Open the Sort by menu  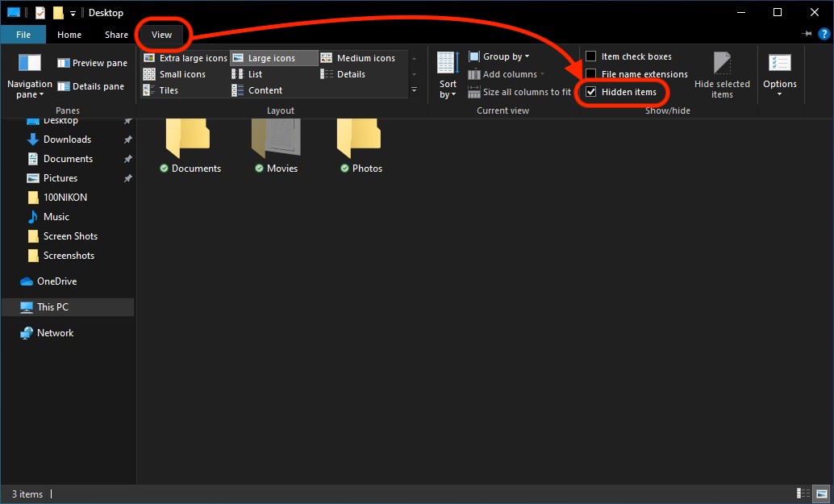[448, 75]
